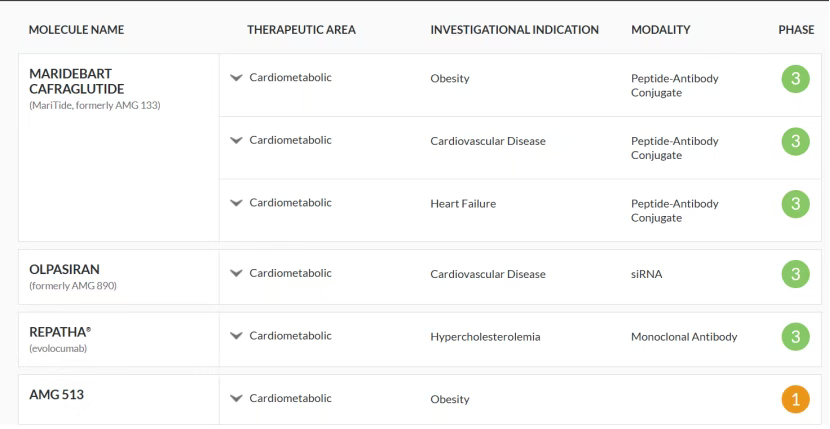Open the Olpasiran molecule entry
830x429 pixels.
[x=65, y=270]
